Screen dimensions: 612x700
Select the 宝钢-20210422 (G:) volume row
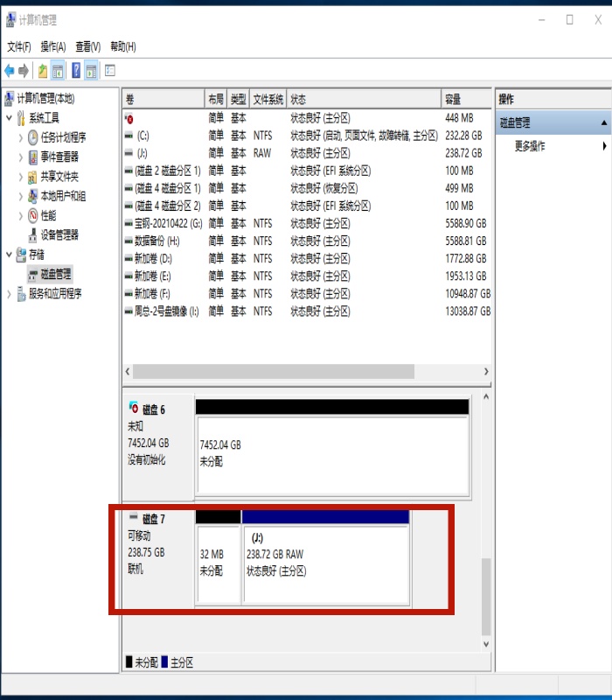tap(307, 223)
